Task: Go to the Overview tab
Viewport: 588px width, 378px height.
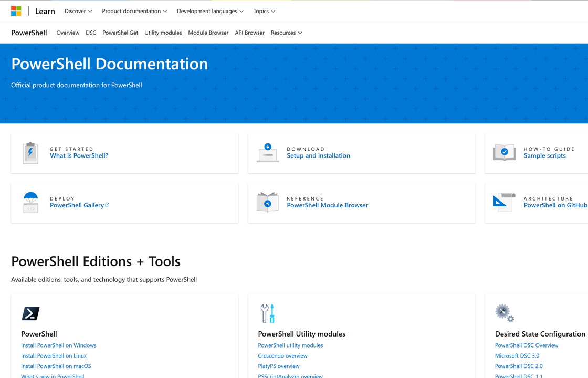Action: click(68, 33)
